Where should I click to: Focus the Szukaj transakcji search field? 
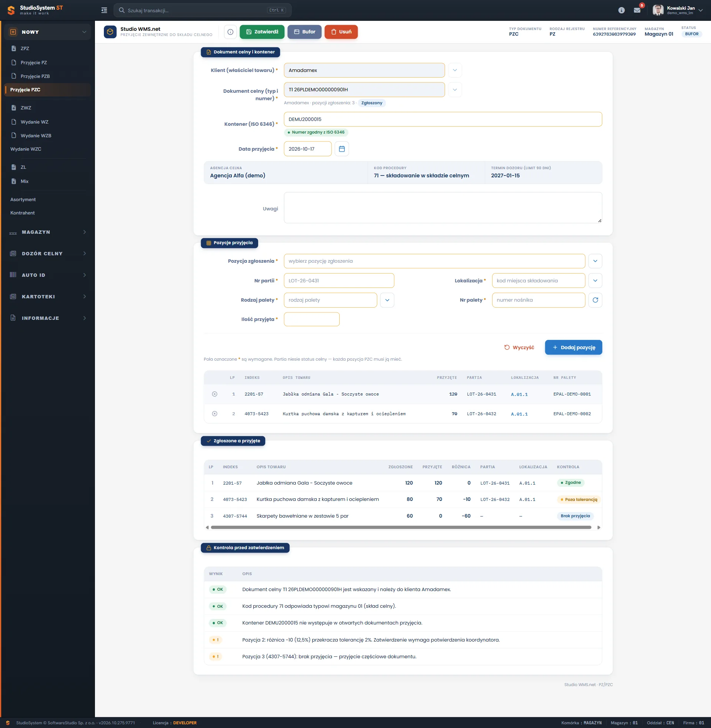(x=203, y=10)
